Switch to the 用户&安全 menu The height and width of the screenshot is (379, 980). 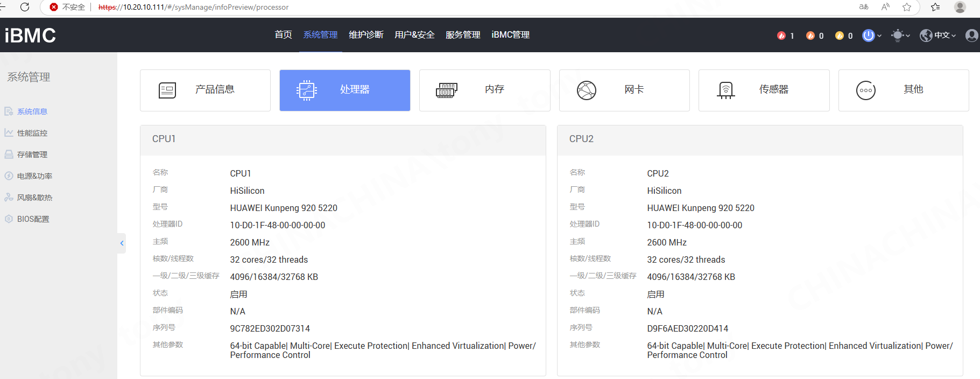[414, 35]
